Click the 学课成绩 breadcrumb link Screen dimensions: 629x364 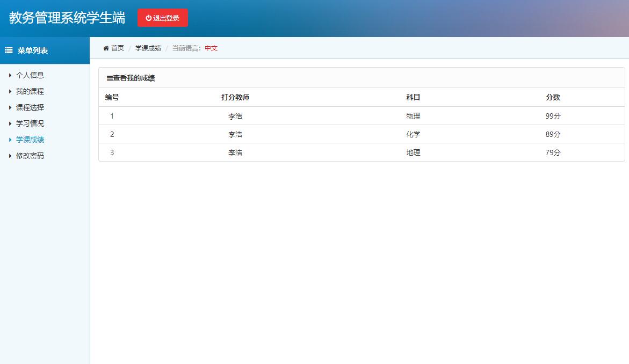coord(148,48)
